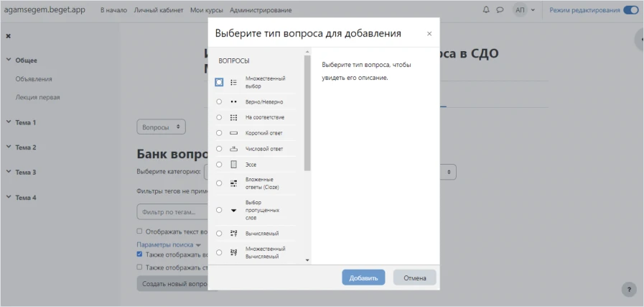Expand the Тема 2 section
The width and height of the screenshot is (644, 307).
click(x=8, y=147)
